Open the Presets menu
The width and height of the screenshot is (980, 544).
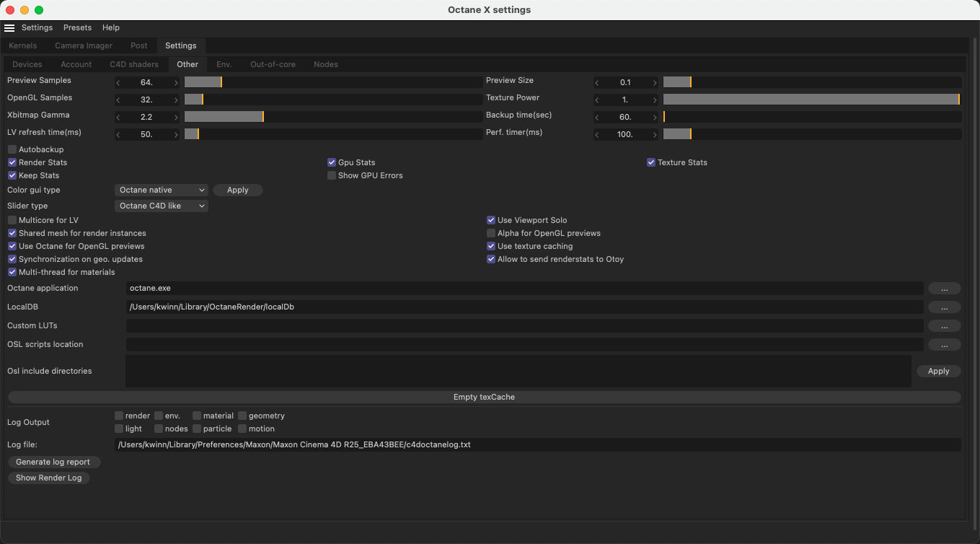point(77,28)
